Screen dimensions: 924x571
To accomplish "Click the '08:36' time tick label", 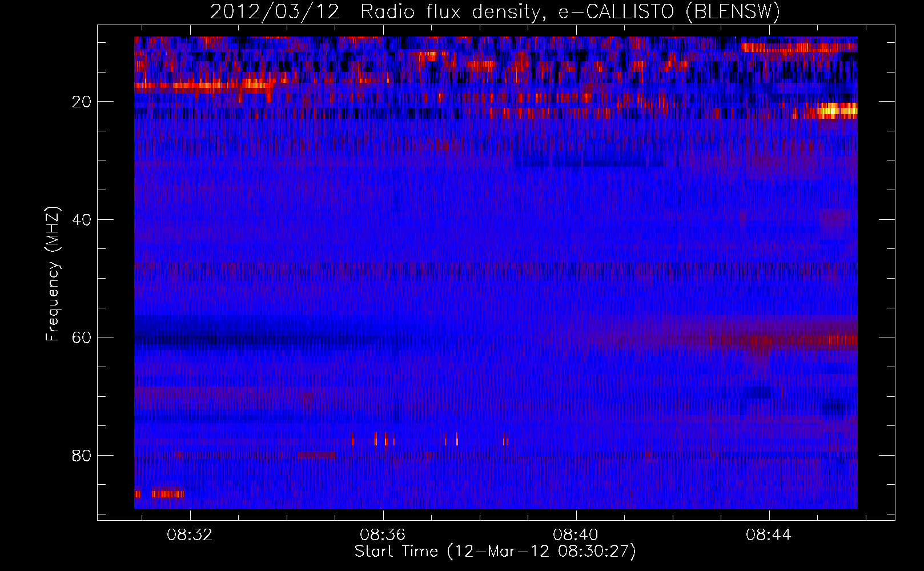I will point(383,534).
